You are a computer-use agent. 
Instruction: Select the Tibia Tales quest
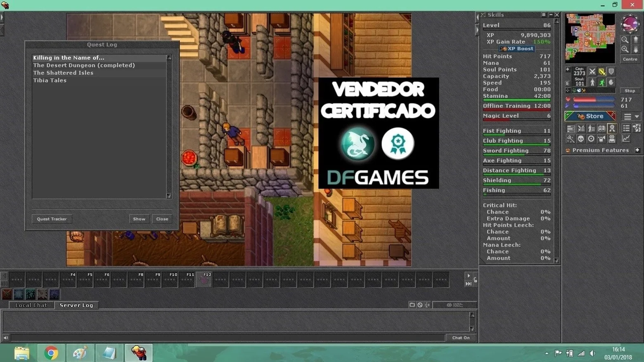click(x=99, y=80)
